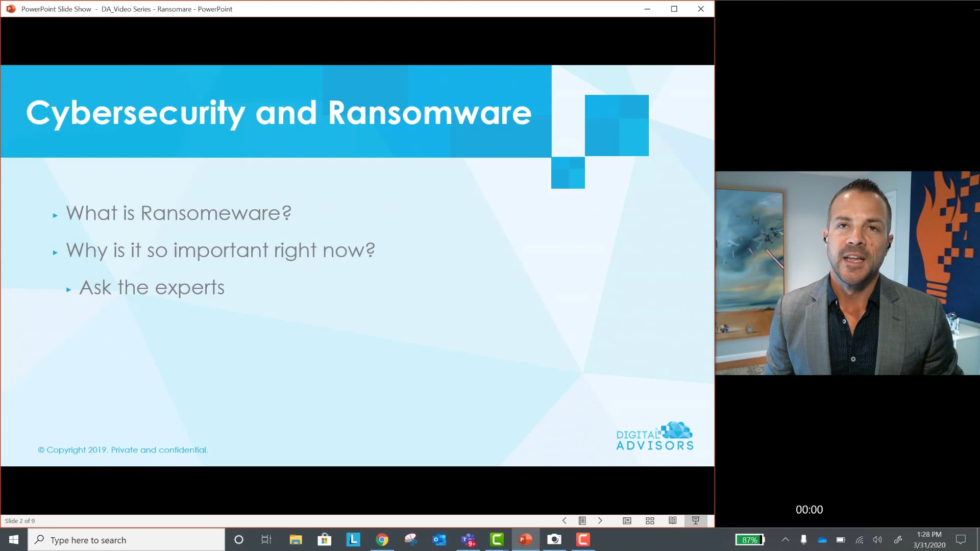This screenshot has height=551, width=980.
Task: Open the Windows Start menu
Action: [x=12, y=539]
